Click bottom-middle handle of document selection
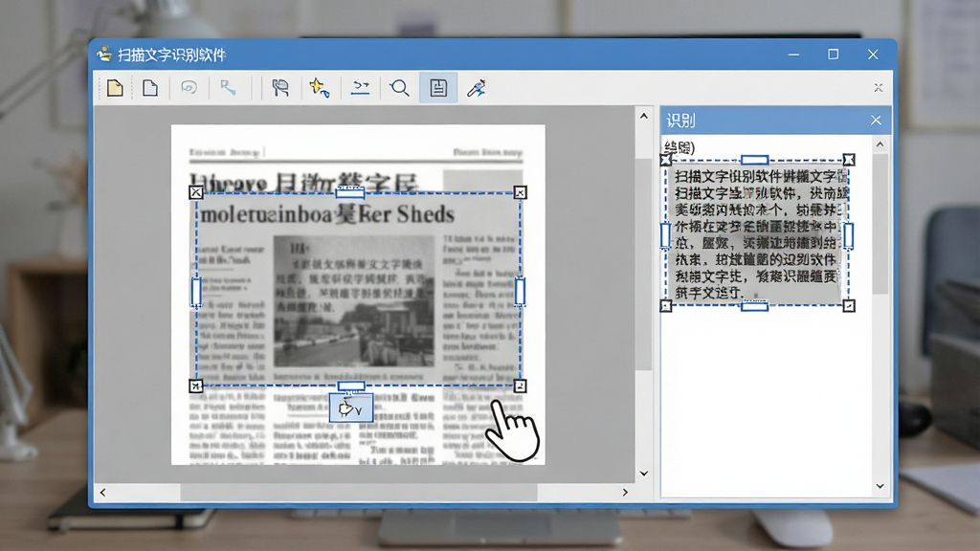The image size is (980, 551). pos(350,386)
